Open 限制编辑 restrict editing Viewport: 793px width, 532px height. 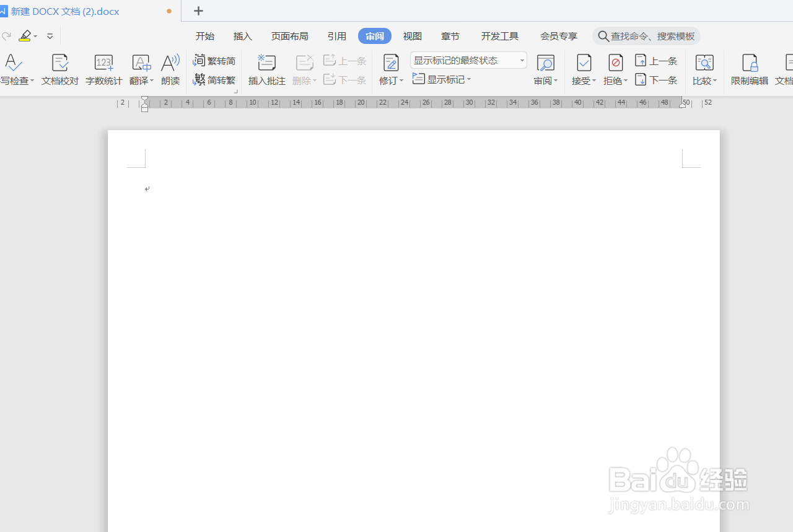pyautogui.click(x=750, y=71)
